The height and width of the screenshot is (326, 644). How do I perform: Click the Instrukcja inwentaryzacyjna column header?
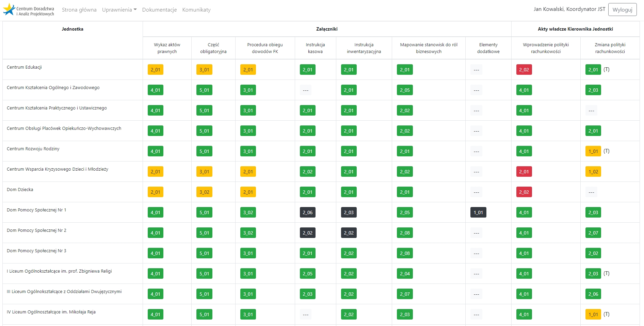click(x=364, y=48)
